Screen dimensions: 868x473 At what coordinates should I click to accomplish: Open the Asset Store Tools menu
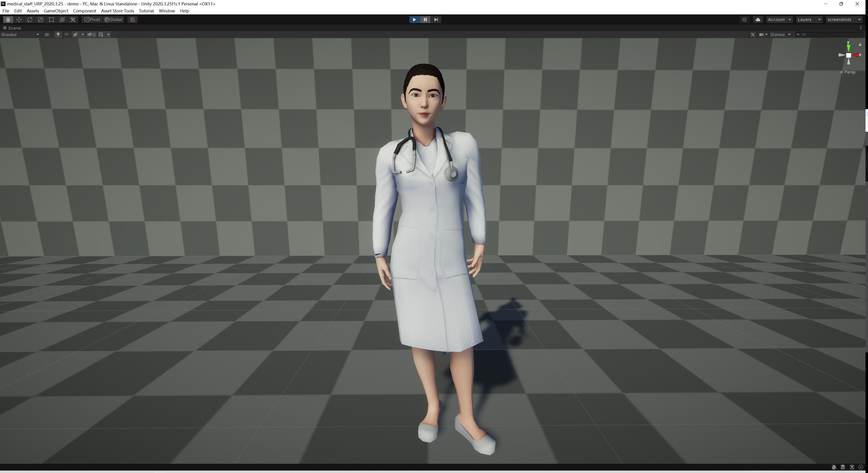click(118, 11)
